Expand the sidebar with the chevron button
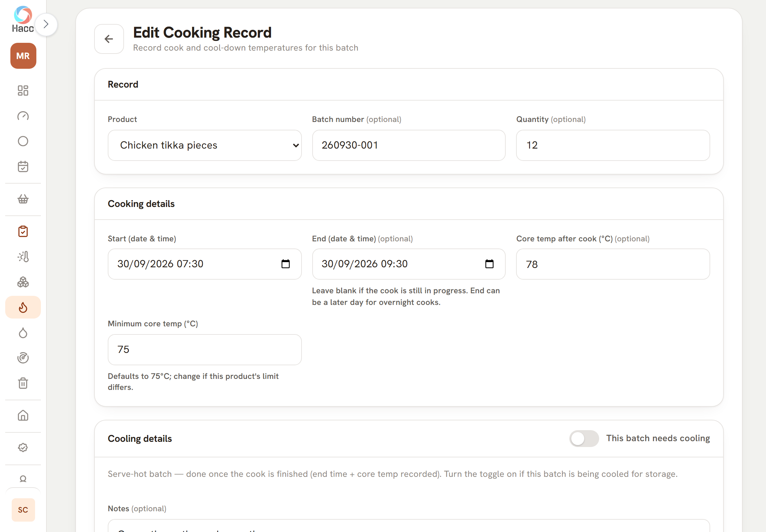 (46, 24)
